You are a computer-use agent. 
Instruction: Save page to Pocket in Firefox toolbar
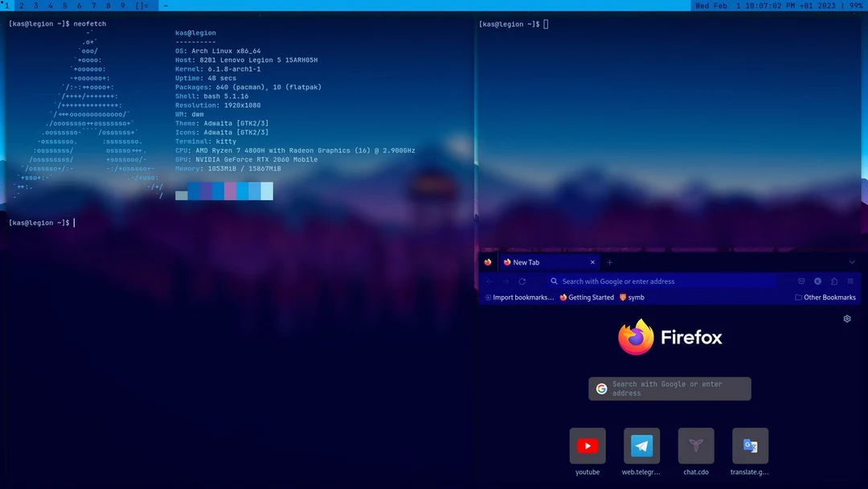point(801,281)
